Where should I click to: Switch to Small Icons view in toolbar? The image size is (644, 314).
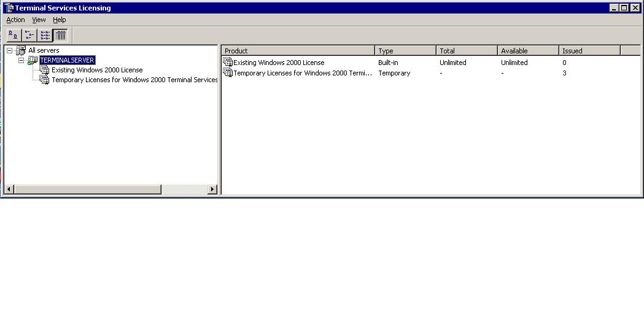click(x=29, y=36)
